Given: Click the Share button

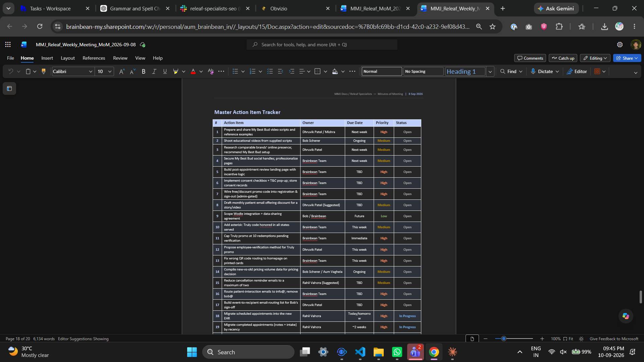Looking at the screenshot, I should [x=627, y=58].
